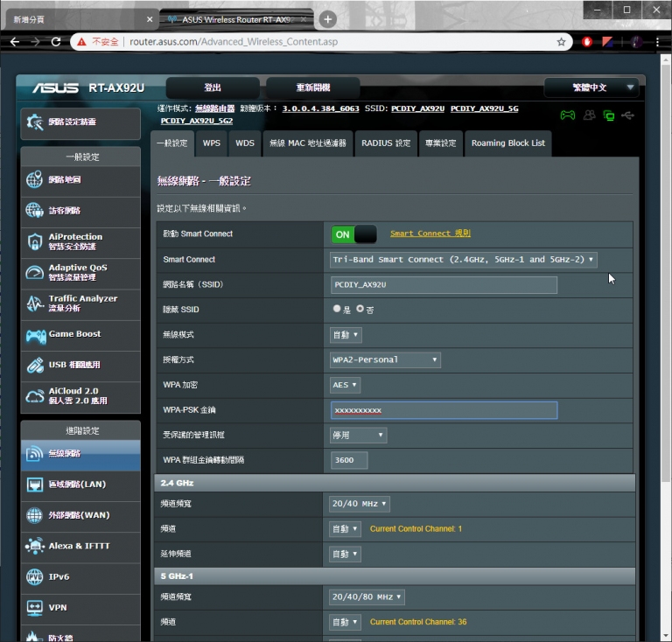Open the protected management frames dropdown
672x642 pixels.
tap(358, 435)
